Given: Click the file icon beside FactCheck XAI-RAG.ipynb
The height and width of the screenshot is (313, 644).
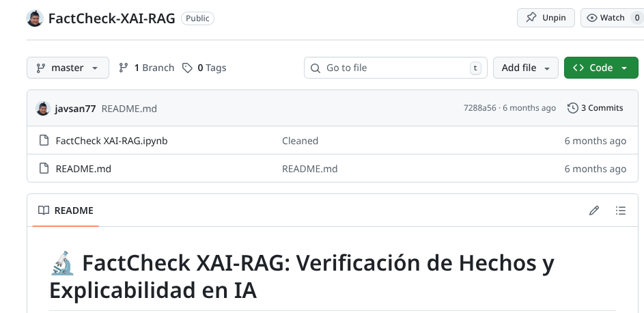Looking at the screenshot, I should (44, 141).
